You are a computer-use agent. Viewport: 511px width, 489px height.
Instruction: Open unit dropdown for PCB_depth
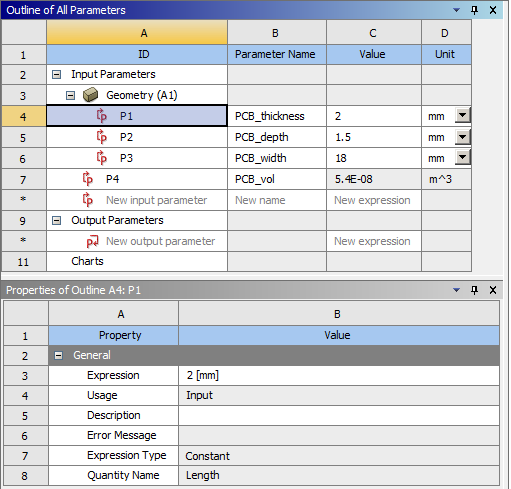(462, 137)
